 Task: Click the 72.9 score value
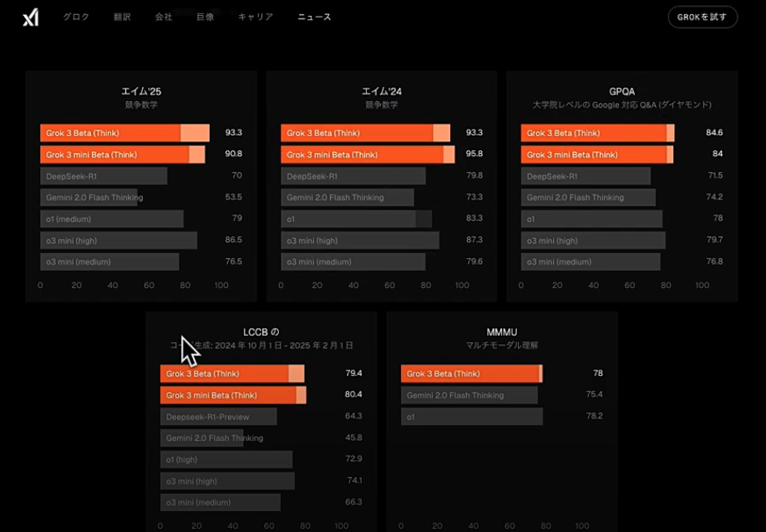(x=353, y=459)
